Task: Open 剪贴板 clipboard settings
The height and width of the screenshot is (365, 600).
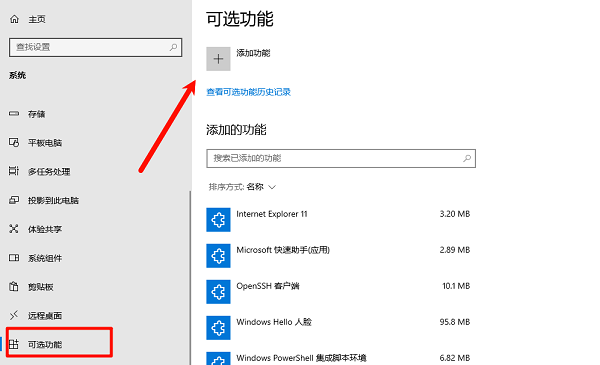Action: coord(41,287)
